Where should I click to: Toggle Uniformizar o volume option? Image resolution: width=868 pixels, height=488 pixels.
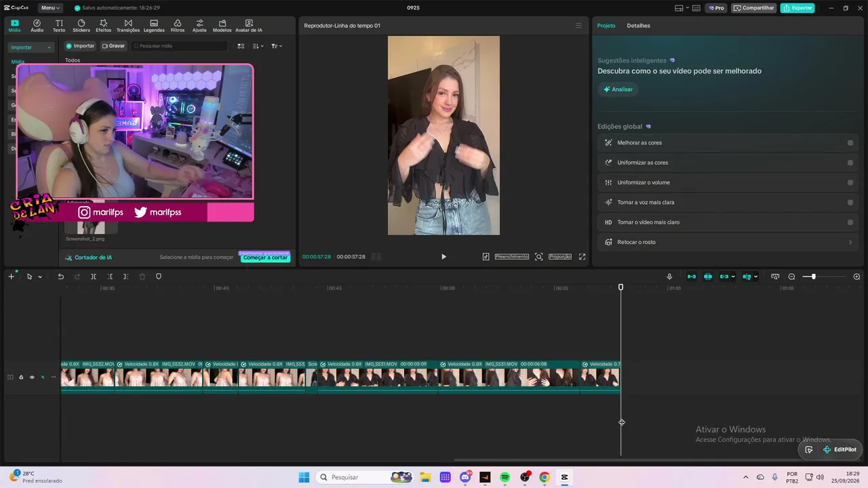coord(850,182)
